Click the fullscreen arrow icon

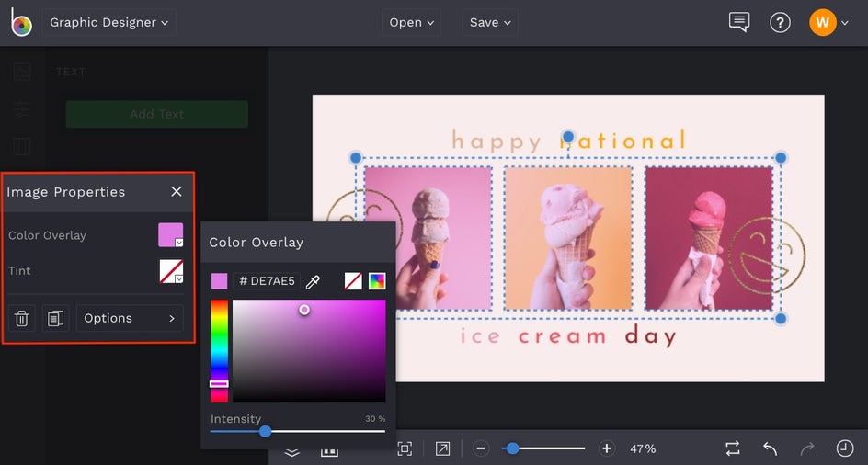coord(442,448)
